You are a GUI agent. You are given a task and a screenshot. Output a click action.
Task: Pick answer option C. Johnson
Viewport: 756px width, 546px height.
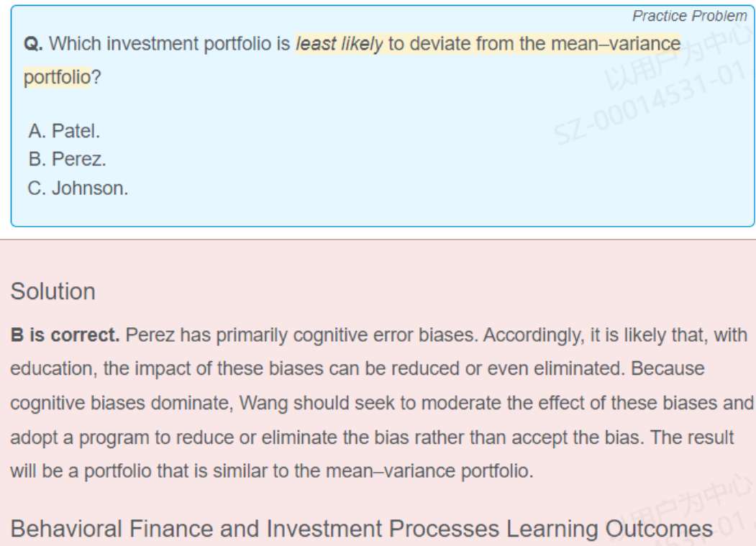78,188
